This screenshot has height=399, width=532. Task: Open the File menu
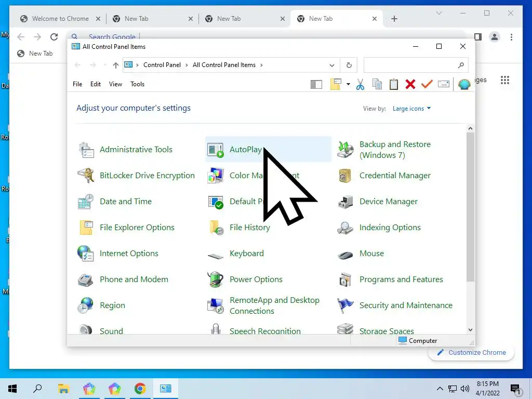coord(77,84)
